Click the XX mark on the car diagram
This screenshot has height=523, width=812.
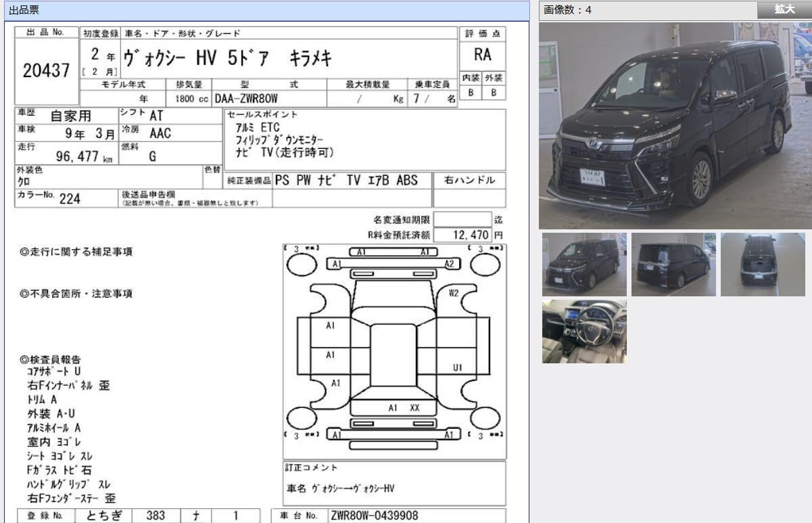[x=414, y=408]
